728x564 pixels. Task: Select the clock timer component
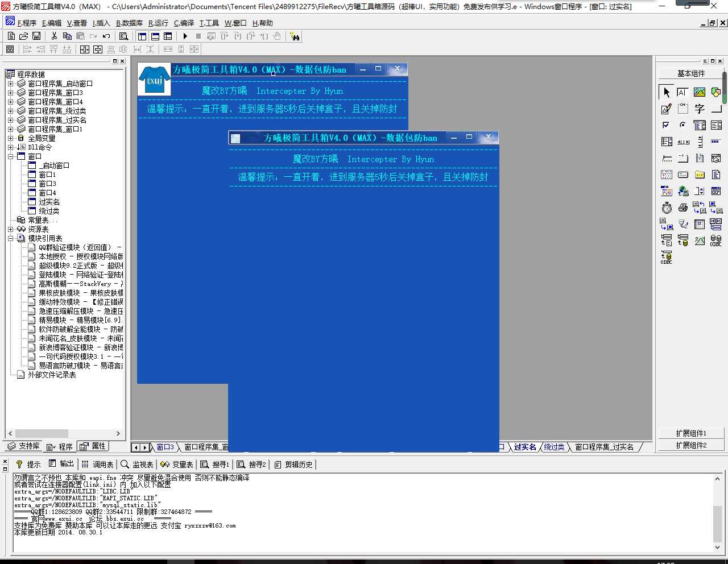[x=667, y=208]
